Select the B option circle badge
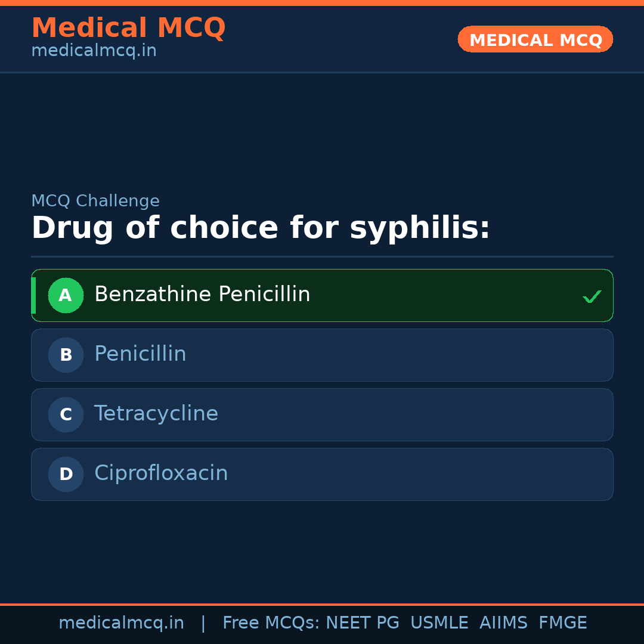The image size is (644, 644). click(x=66, y=355)
